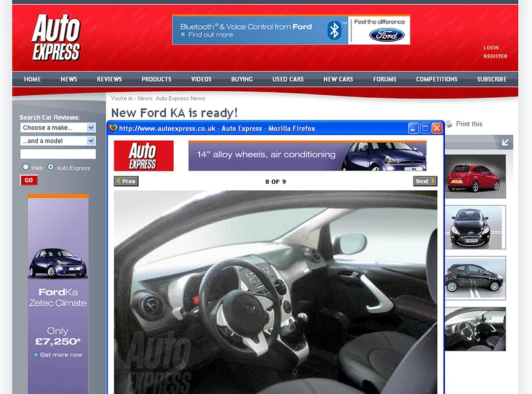Open the NEWS menu item
This screenshot has height=394, width=532.
pos(69,79)
